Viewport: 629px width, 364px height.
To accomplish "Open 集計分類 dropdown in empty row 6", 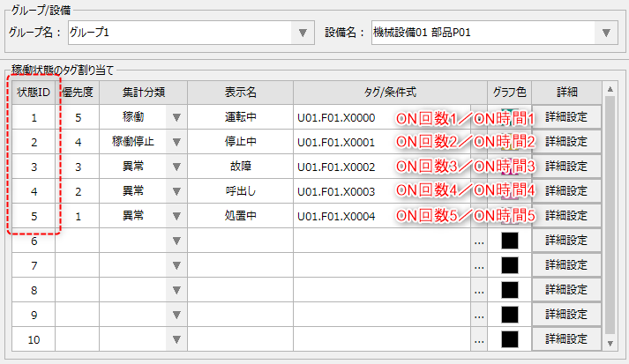I will coord(176,241).
